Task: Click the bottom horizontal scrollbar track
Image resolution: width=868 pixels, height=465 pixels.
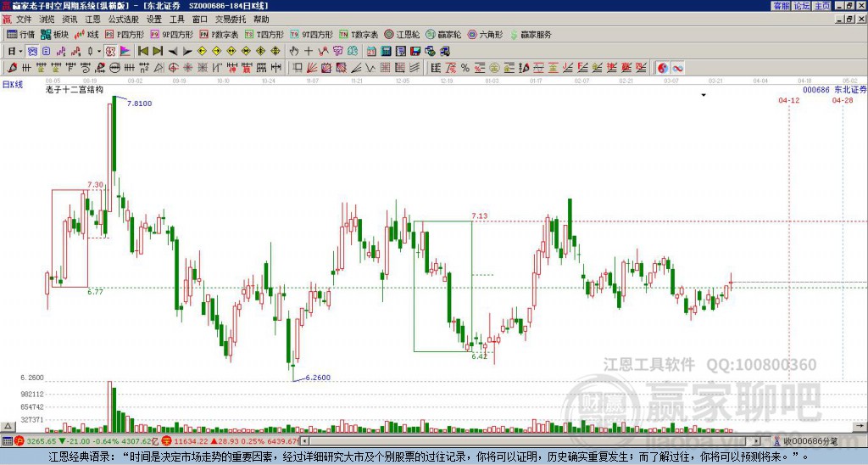Action: click(531, 441)
